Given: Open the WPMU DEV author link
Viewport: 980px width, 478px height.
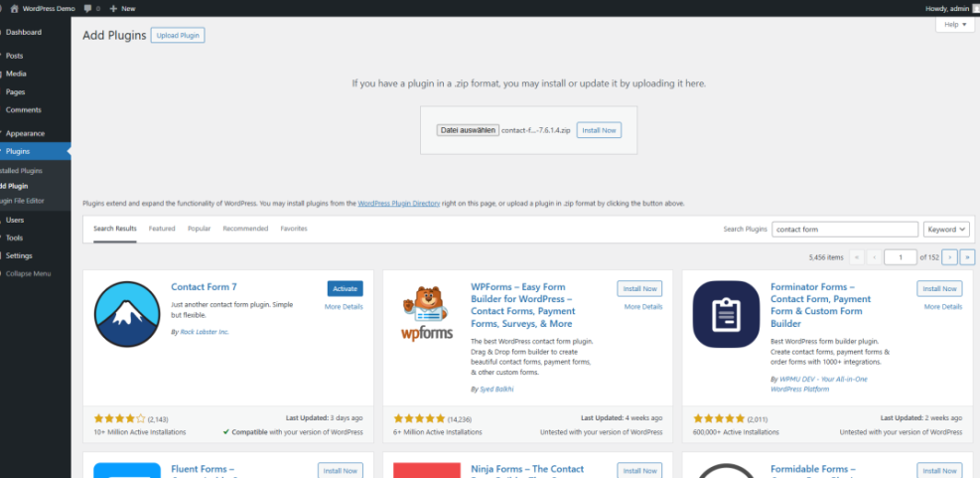Looking at the screenshot, I should coord(819,385).
